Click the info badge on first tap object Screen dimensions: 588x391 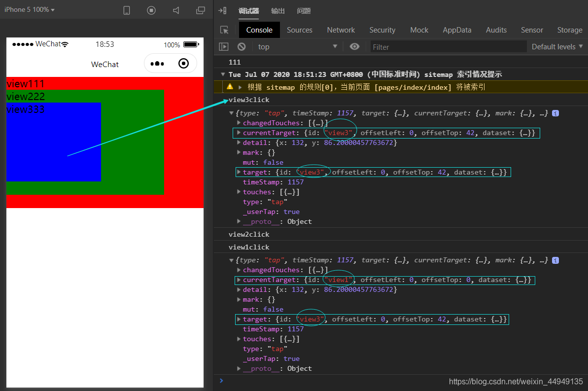[x=555, y=113]
